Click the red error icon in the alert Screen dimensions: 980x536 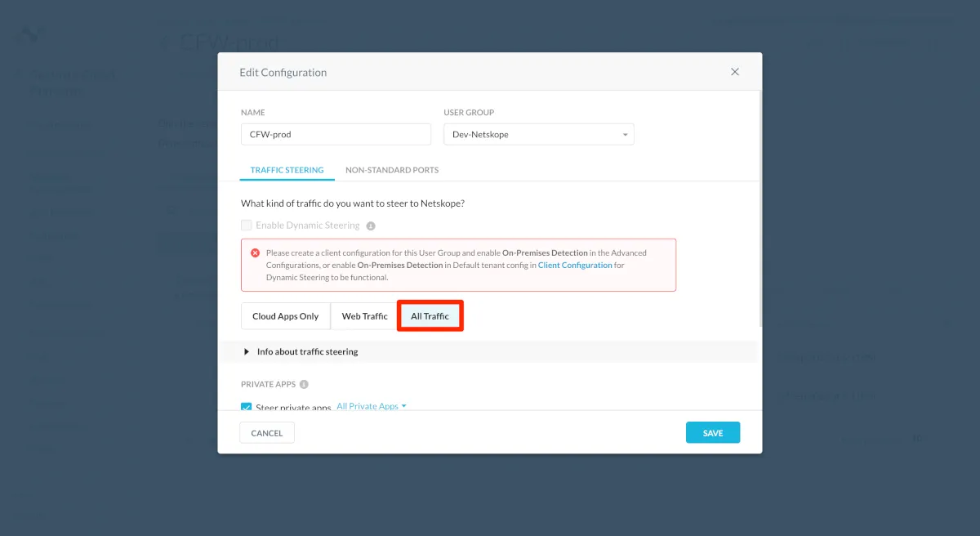(256, 253)
